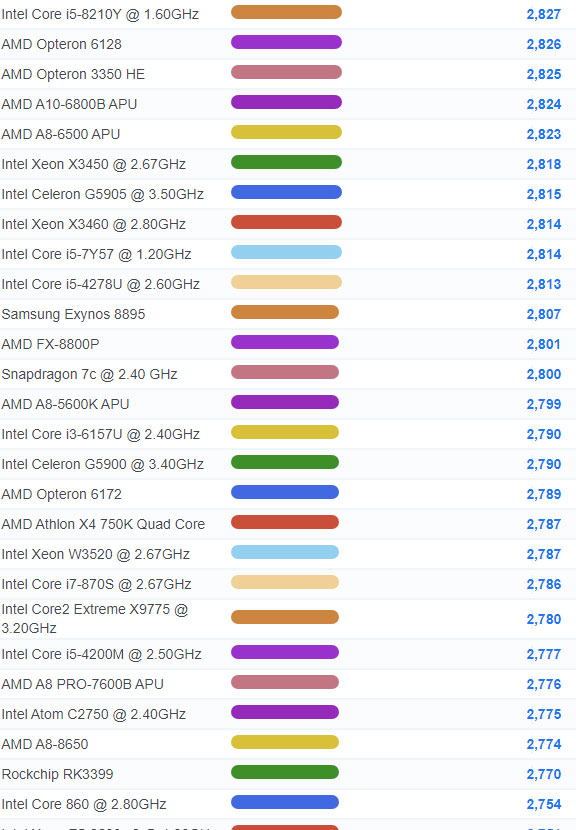Click the 2,827 score value
Screen dimensions: 576x830
click(x=544, y=14)
